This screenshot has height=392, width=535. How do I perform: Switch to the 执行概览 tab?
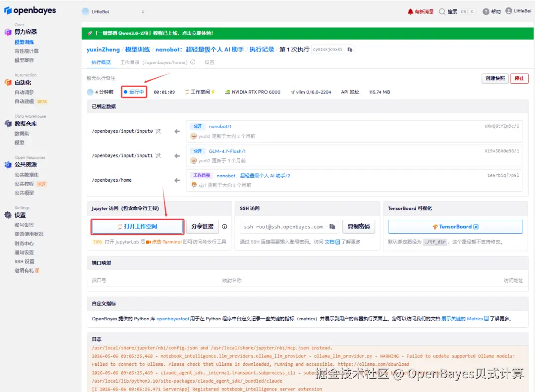tap(101, 62)
